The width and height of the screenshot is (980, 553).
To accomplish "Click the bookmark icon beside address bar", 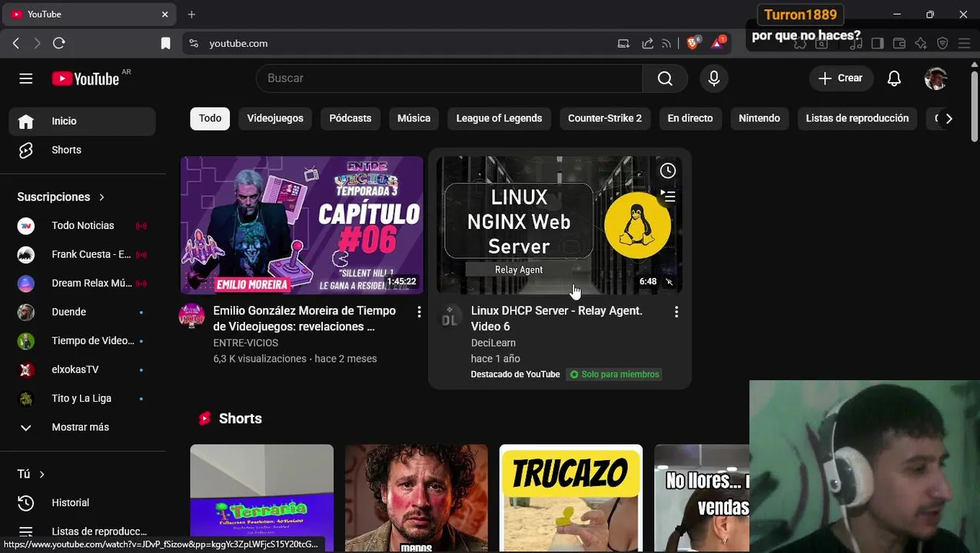I will pyautogui.click(x=165, y=44).
